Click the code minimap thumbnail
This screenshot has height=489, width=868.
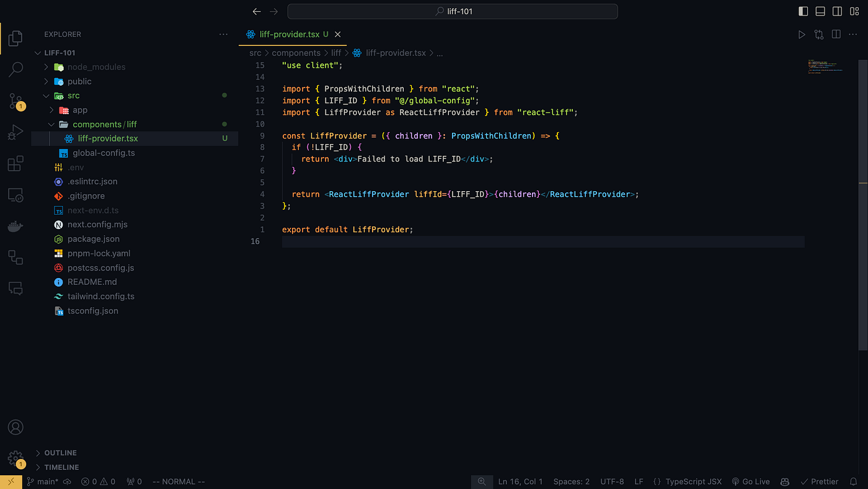[825, 67]
